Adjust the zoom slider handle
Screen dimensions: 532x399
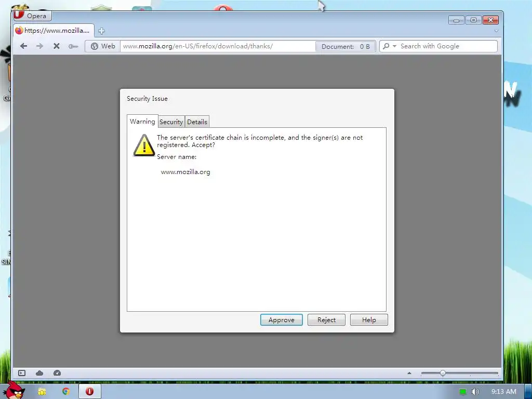(x=443, y=373)
